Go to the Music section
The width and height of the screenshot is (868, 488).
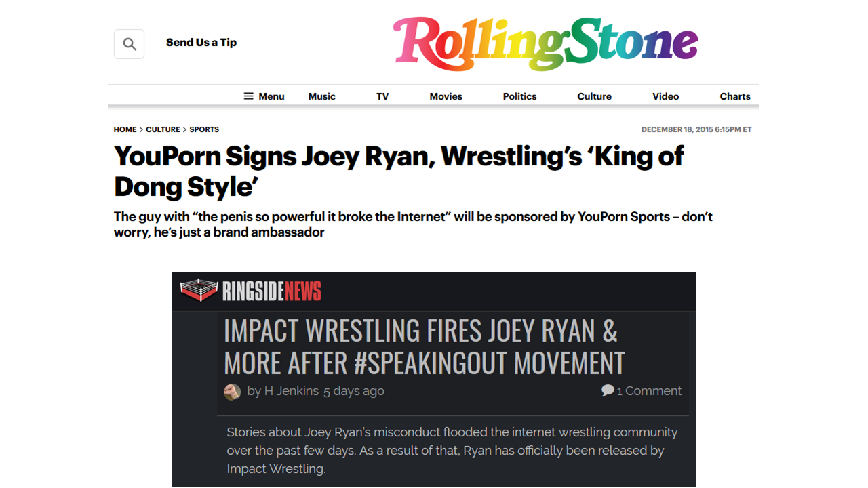point(322,96)
